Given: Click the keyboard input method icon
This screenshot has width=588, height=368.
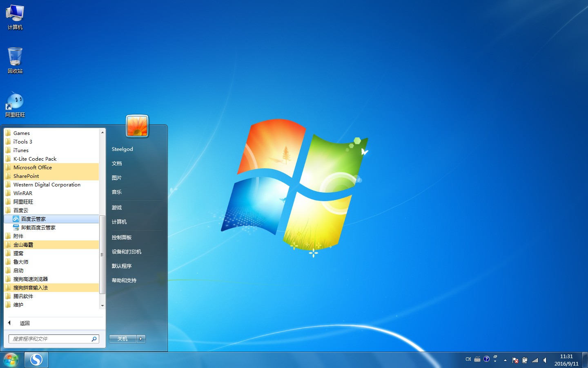Looking at the screenshot, I should 477,359.
